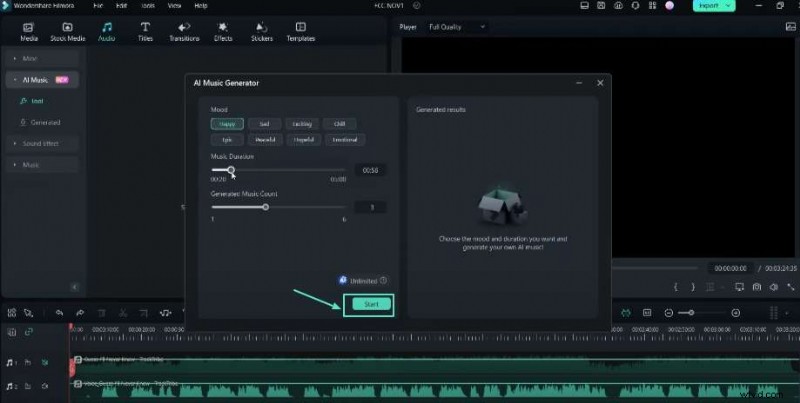The height and width of the screenshot is (403, 800).
Task: Close the AI Music Generator dialog
Action: (600, 83)
